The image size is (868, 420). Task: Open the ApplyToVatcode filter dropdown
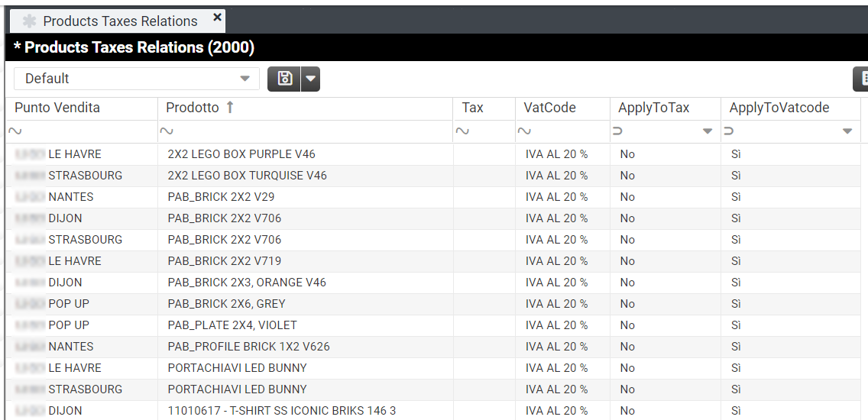click(847, 131)
